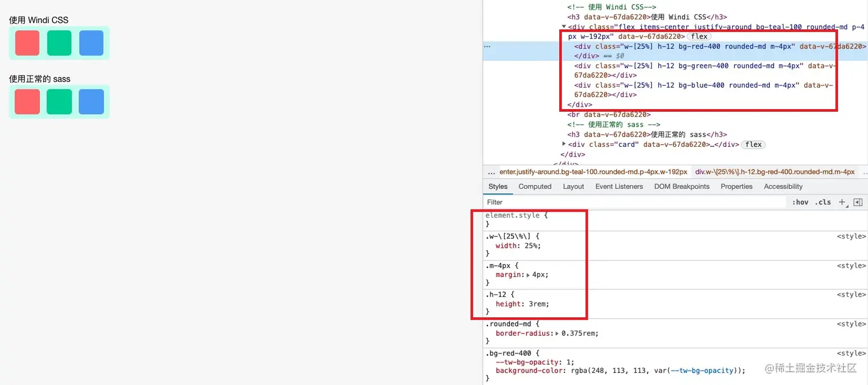This screenshot has width=868, height=385.
Task: Toggle the flex badge on the teal container div
Action: coord(699,36)
